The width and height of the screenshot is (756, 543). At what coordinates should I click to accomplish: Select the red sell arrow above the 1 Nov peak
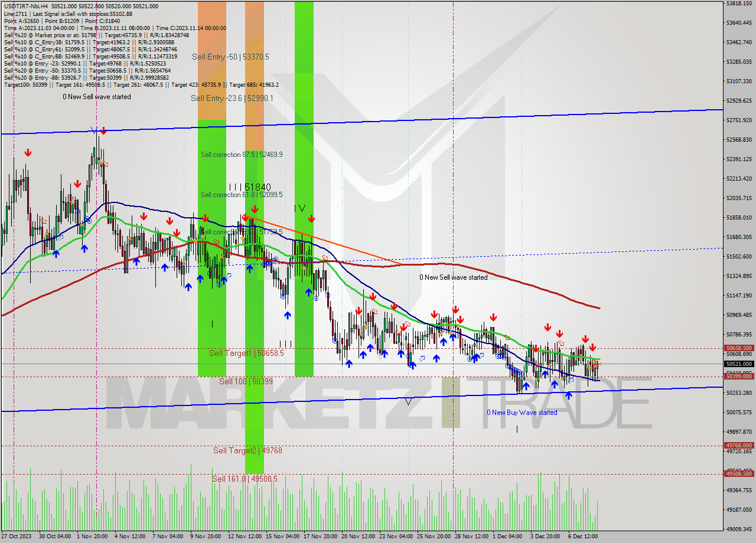102,131
